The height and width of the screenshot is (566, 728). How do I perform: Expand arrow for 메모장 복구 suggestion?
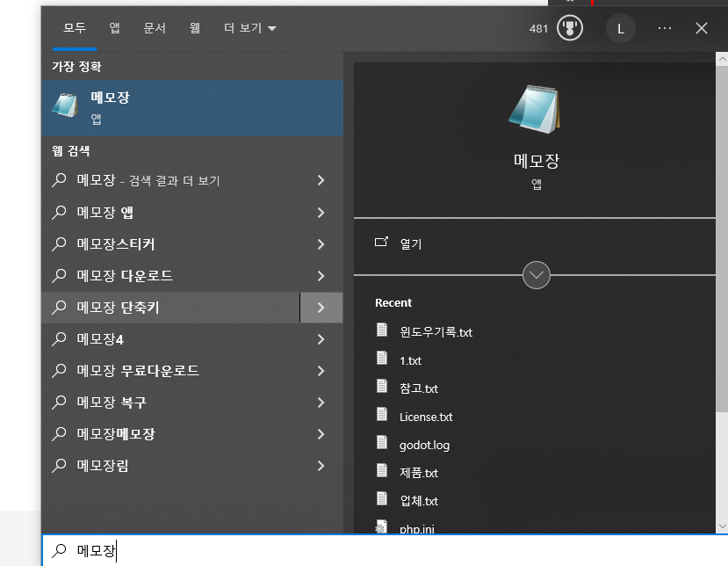tap(321, 403)
